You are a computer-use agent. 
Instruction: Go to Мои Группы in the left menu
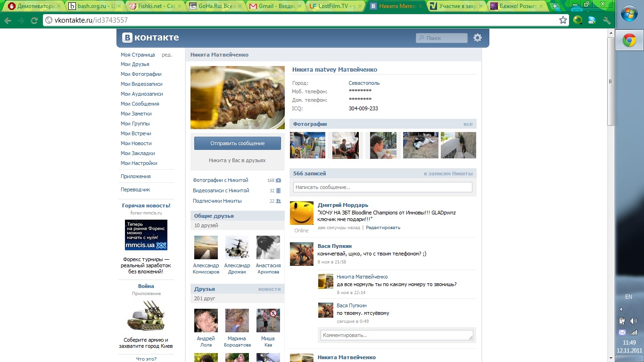click(135, 123)
